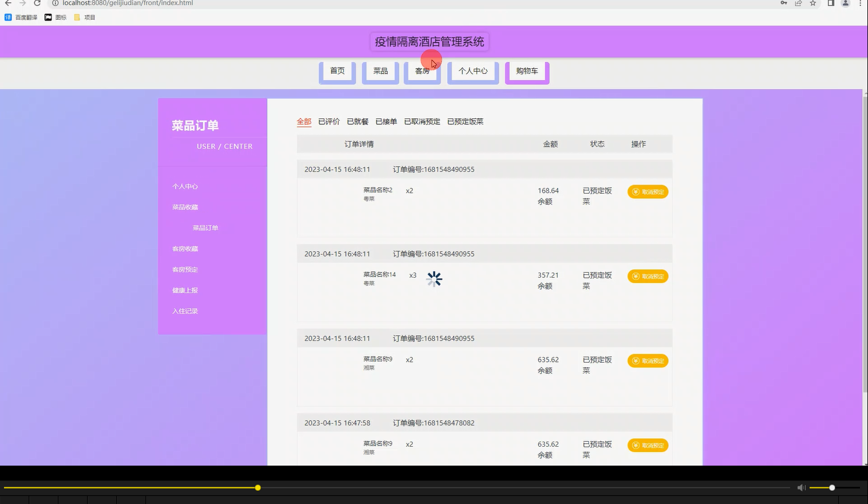Select the 已取消预定 order filter tab
This screenshot has height=504, width=868.
click(x=423, y=121)
